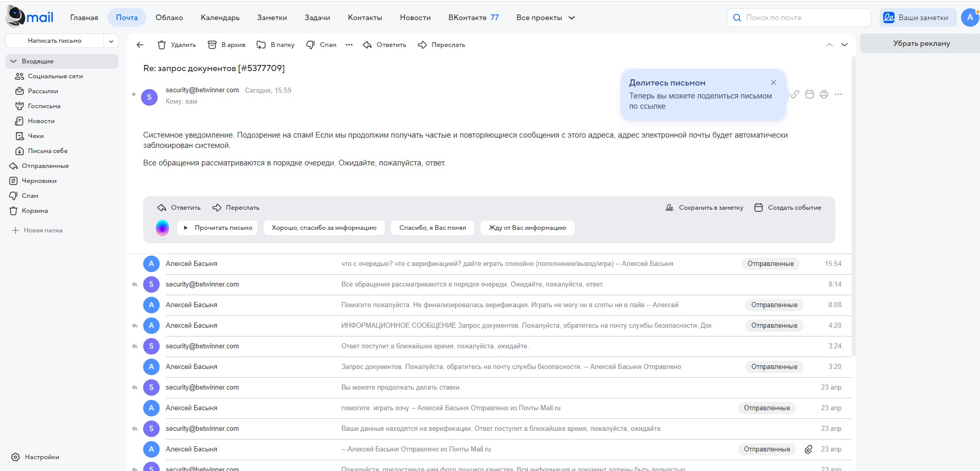980x471 pixels.
Task: Archive the message via В архив
Action: point(227,45)
